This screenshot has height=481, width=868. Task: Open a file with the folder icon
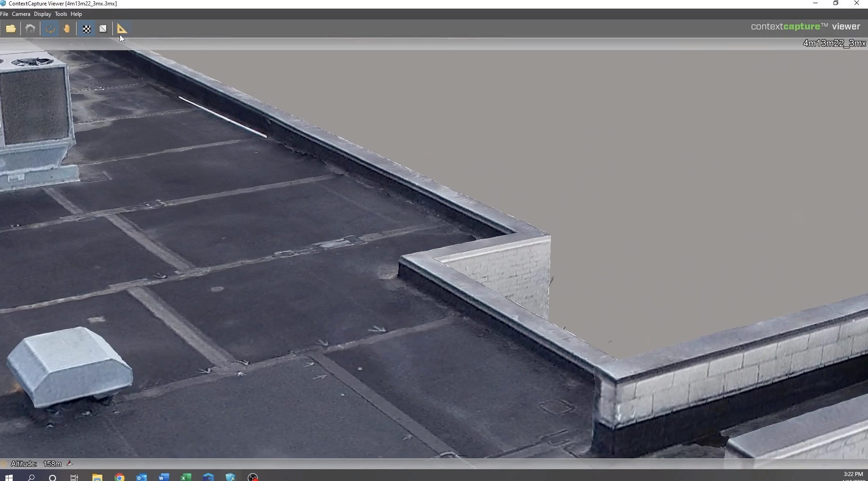[11, 29]
